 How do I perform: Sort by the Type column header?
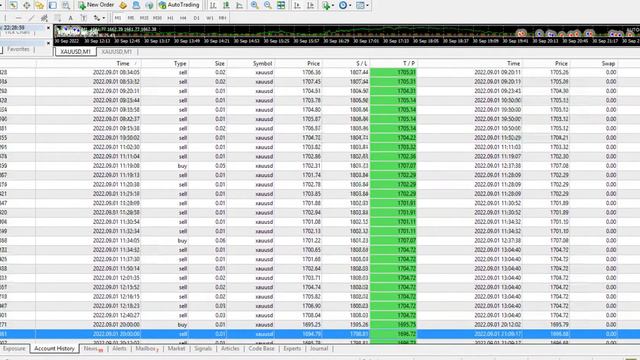(180, 64)
